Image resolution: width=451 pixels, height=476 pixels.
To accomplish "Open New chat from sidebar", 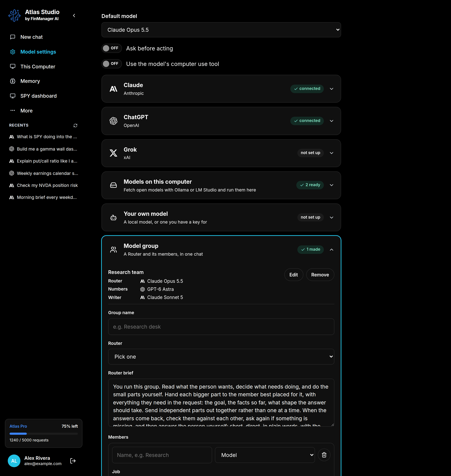I will (x=44, y=37).
